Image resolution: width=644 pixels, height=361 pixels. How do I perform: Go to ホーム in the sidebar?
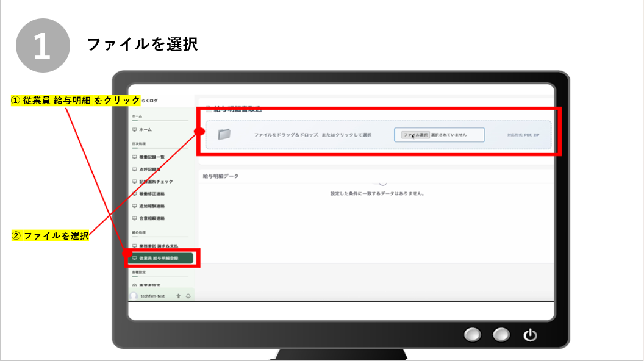(145, 130)
